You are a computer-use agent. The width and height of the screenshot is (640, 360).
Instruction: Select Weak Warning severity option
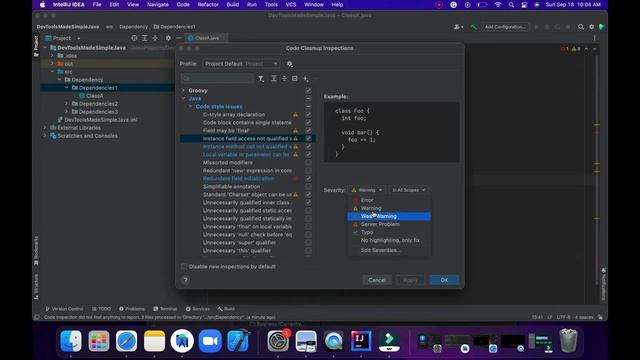click(x=389, y=216)
